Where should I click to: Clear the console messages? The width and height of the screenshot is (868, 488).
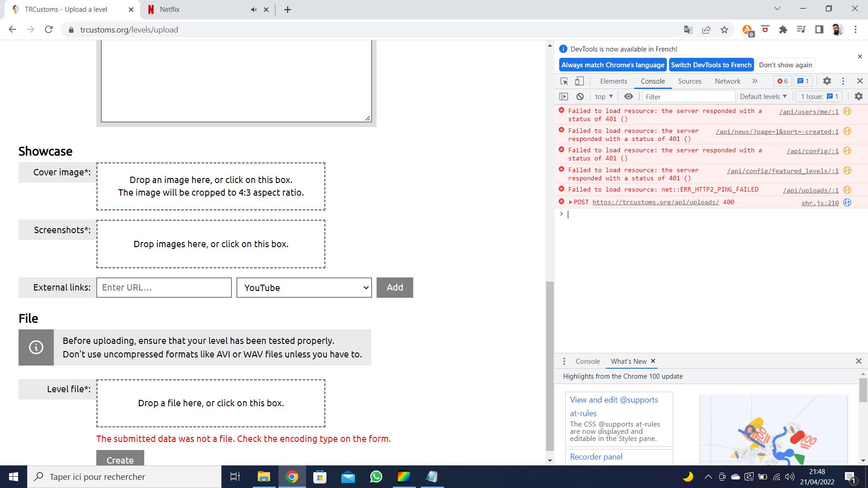tap(580, 96)
